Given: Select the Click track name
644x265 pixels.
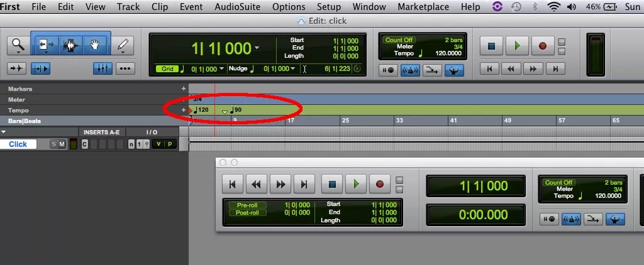Looking at the screenshot, I should click(18, 144).
